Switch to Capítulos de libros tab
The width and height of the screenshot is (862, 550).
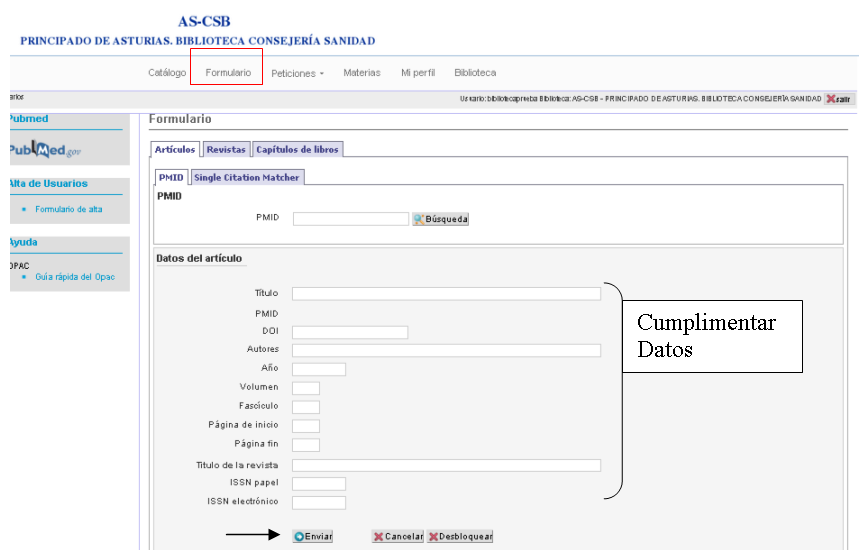click(298, 149)
